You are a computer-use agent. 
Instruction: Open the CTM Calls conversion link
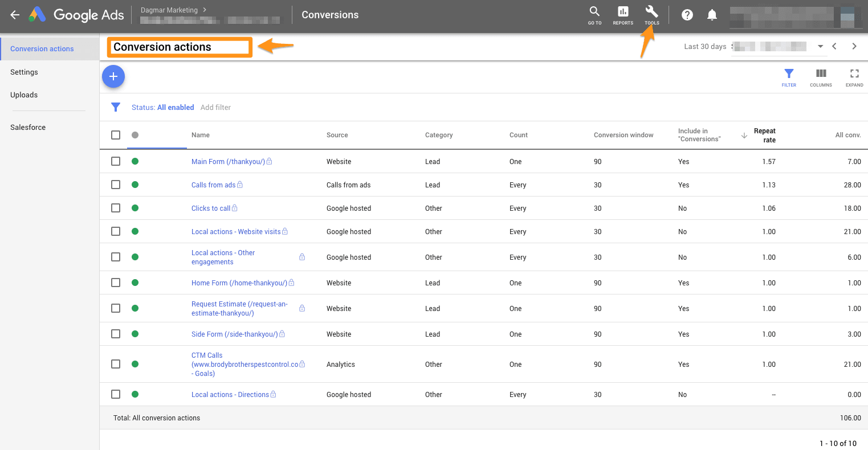pos(245,365)
